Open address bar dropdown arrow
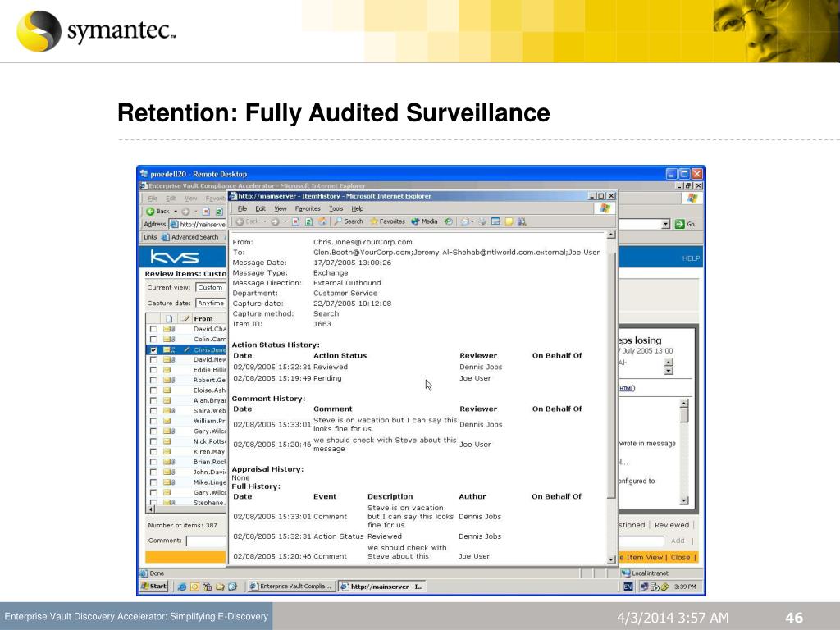This screenshot has width=840, height=630. (x=666, y=225)
